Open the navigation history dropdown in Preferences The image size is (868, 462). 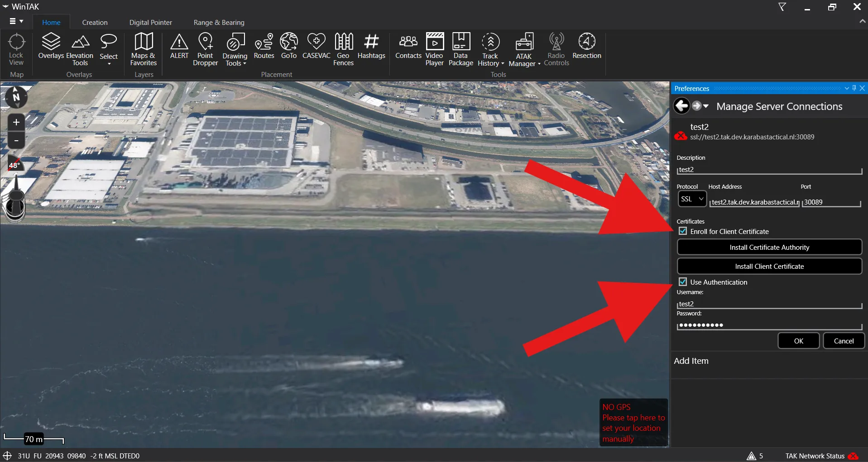[x=706, y=106]
